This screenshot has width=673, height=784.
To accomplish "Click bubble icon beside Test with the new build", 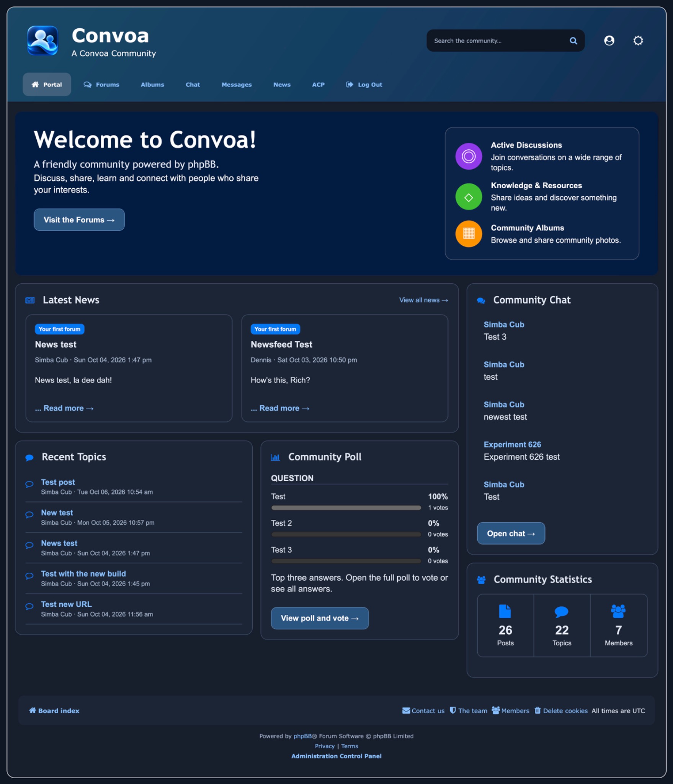I will 29,576.
